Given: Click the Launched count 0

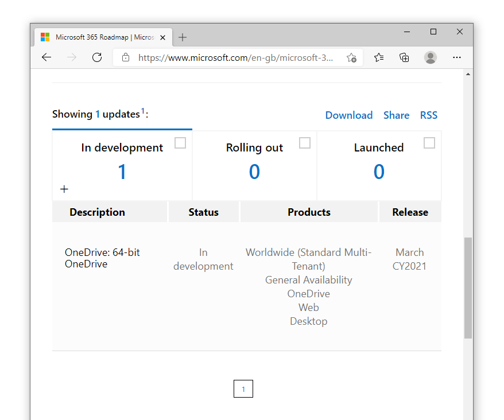Looking at the screenshot, I should point(379,172).
